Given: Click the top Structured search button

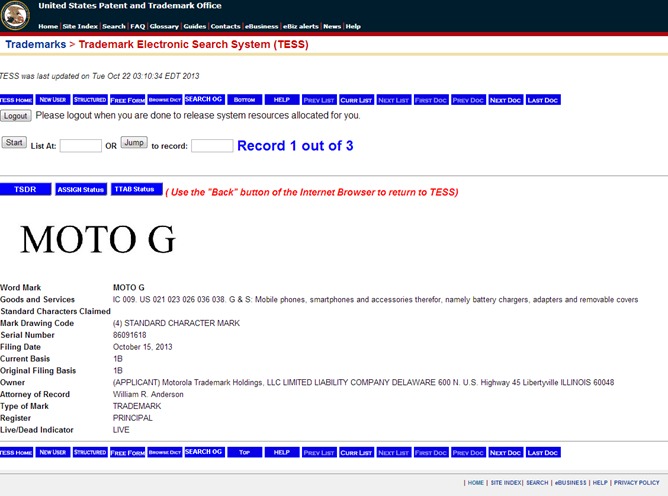Looking at the screenshot, I should (90, 100).
